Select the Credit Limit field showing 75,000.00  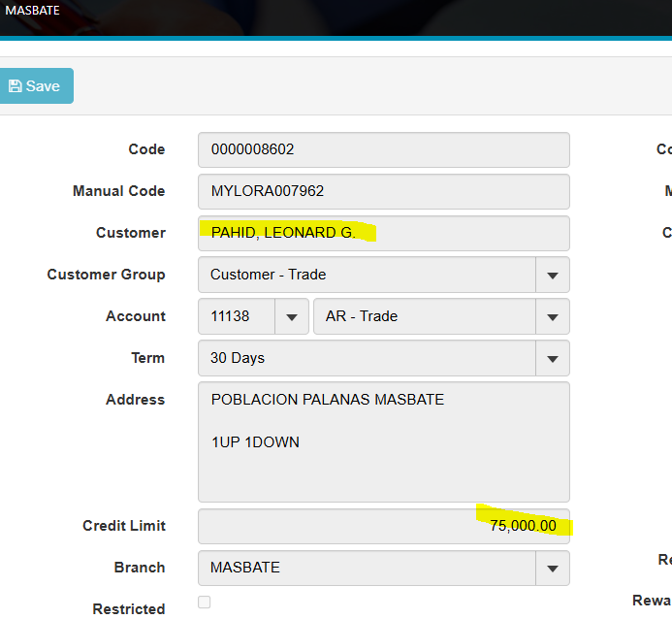click(x=383, y=527)
